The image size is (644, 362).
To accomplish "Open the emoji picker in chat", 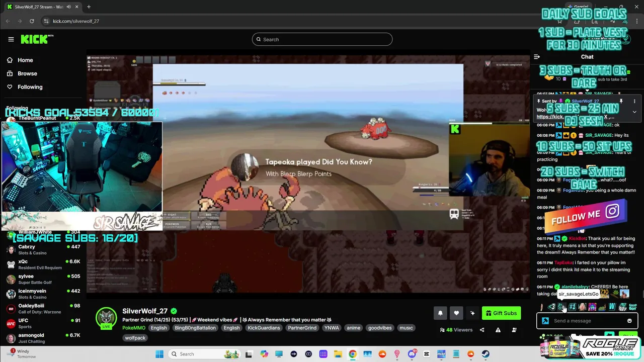I will point(629,321).
